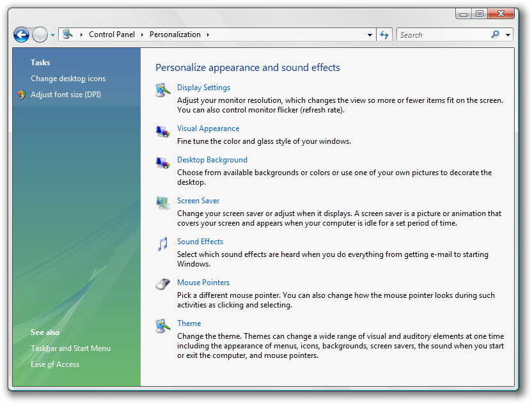This screenshot has width=532, height=404.
Task: Click the Sound Effects music note icon
Action: pos(163,244)
